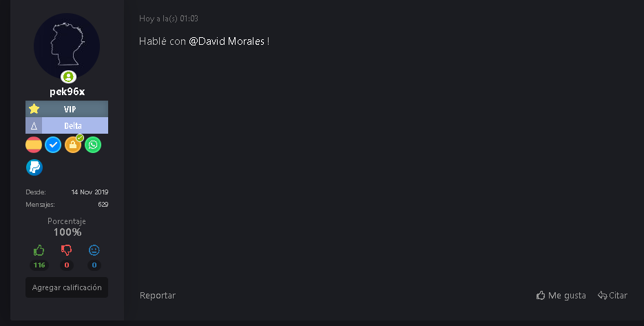Image resolution: width=644 pixels, height=326 pixels.
Task: Click the green WhatsApp badge icon
Action: click(x=93, y=145)
